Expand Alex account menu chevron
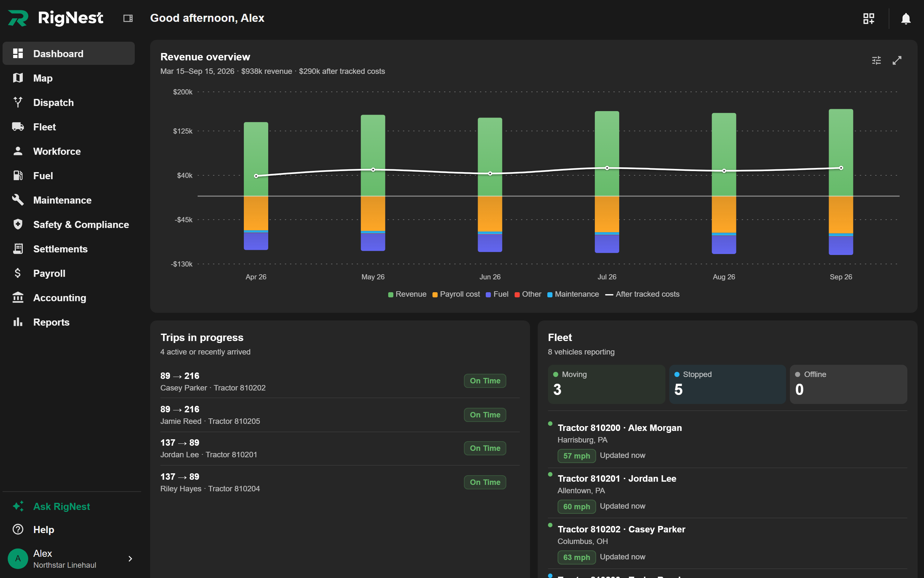The image size is (924, 578). click(130, 559)
